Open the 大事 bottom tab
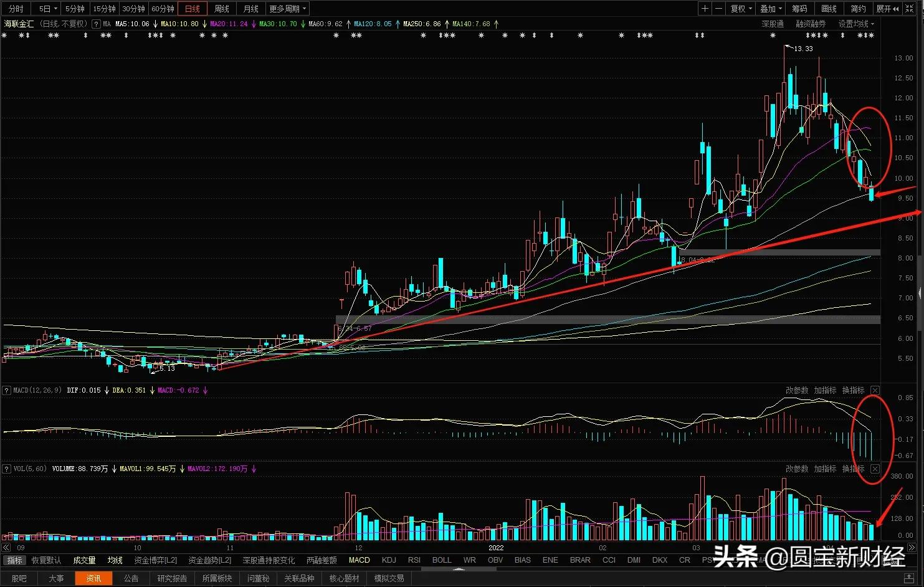924x587 pixels. pyautogui.click(x=56, y=578)
